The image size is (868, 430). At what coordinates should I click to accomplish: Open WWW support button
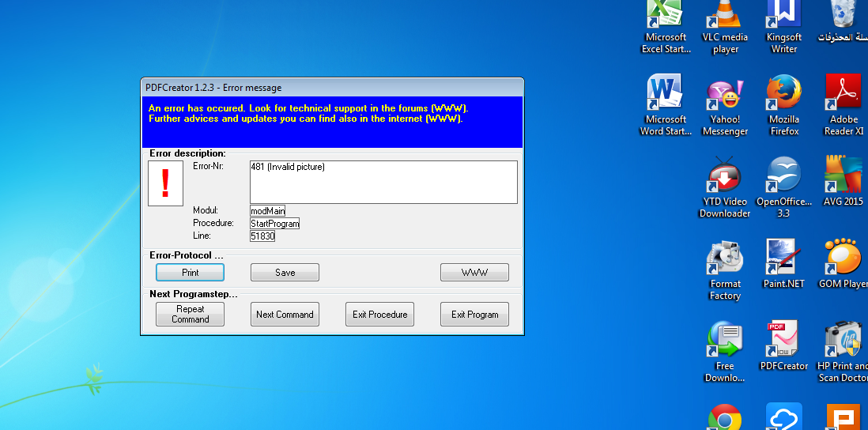[x=474, y=272]
